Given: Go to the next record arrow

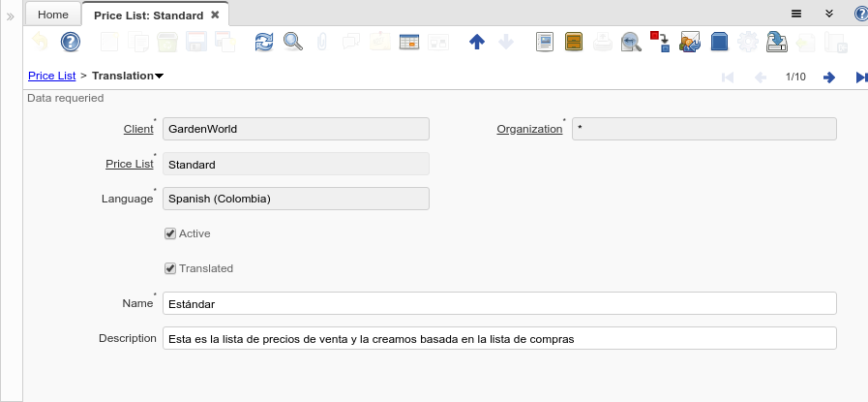Looking at the screenshot, I should point(829,77).
